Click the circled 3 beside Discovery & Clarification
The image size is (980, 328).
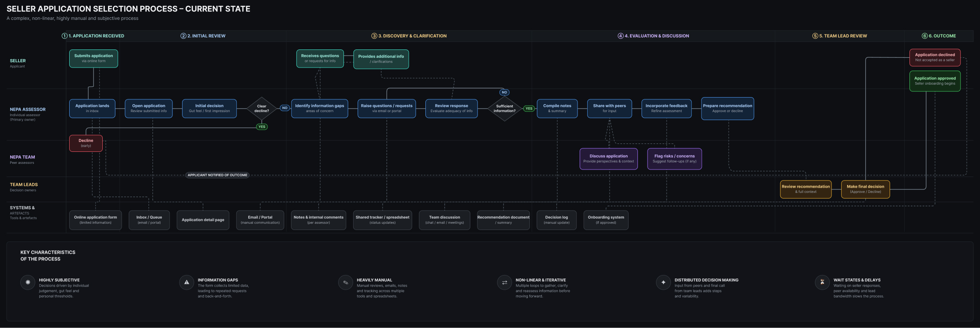pos(374,36)
